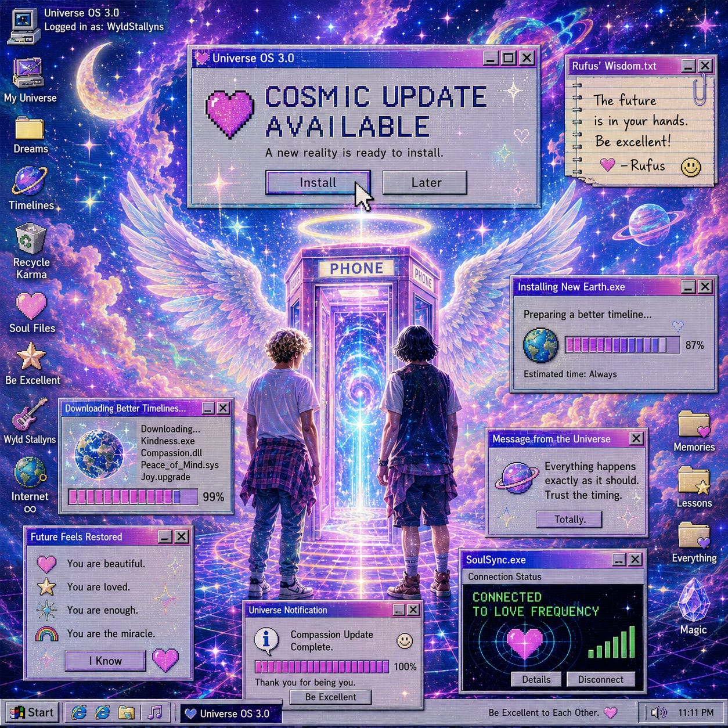Open the folder icon in quick launch
This screenshot has width=728, height=728.
(x=127, y=713)
